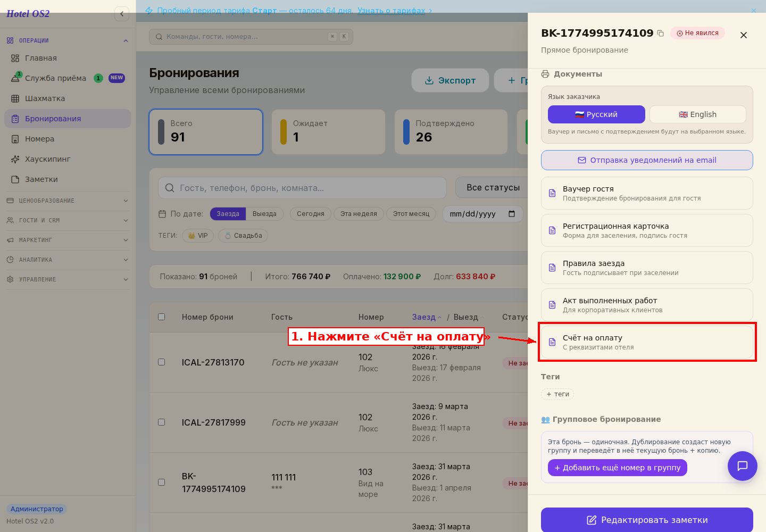The width and height of the screenshot is (766, 532).
Task: Focus guest, phone, booking search field
Action: point(302,188)
